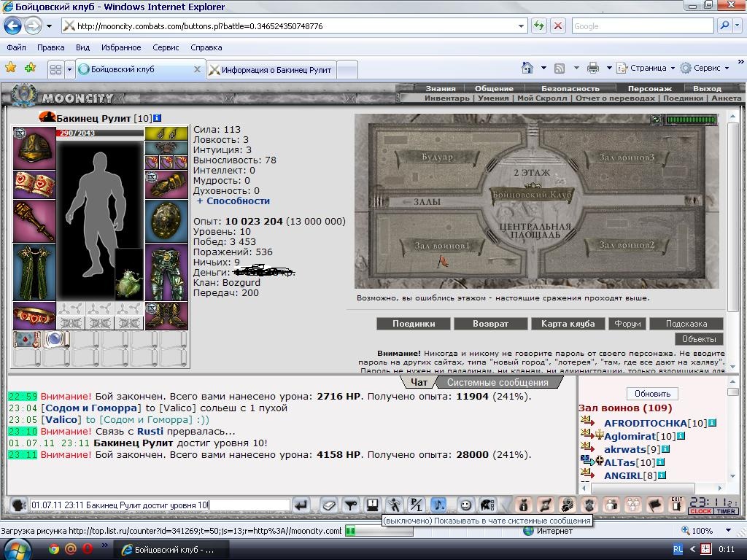Switch to Системные сообщения chat tab
The width and height of the screenshot is (747, 560).
tap(498, 382)
